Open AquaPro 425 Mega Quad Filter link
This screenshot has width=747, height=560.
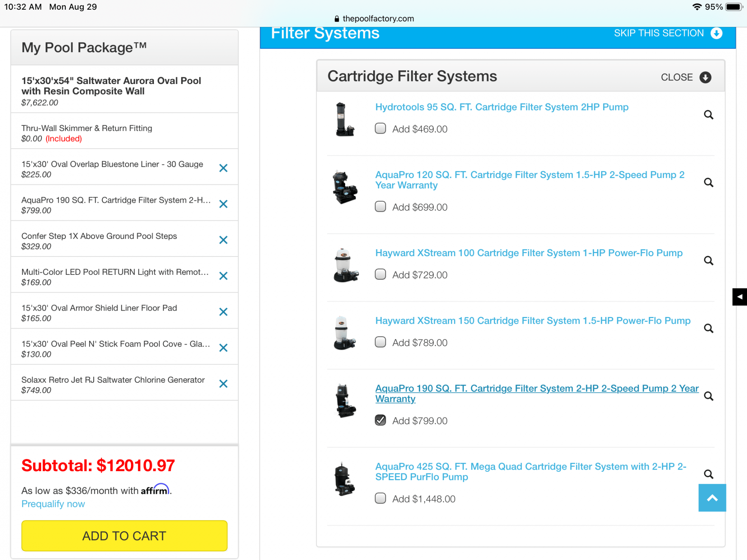pos(531,472)
